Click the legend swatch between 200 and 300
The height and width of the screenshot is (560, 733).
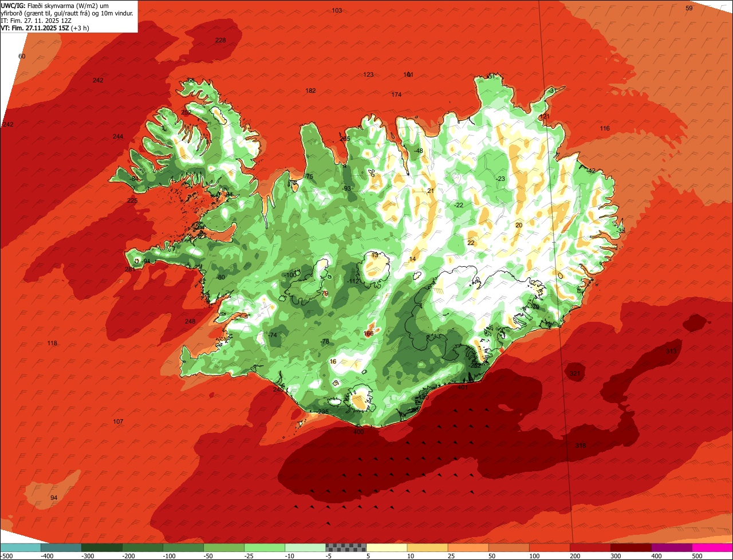(x=590, y=547)
